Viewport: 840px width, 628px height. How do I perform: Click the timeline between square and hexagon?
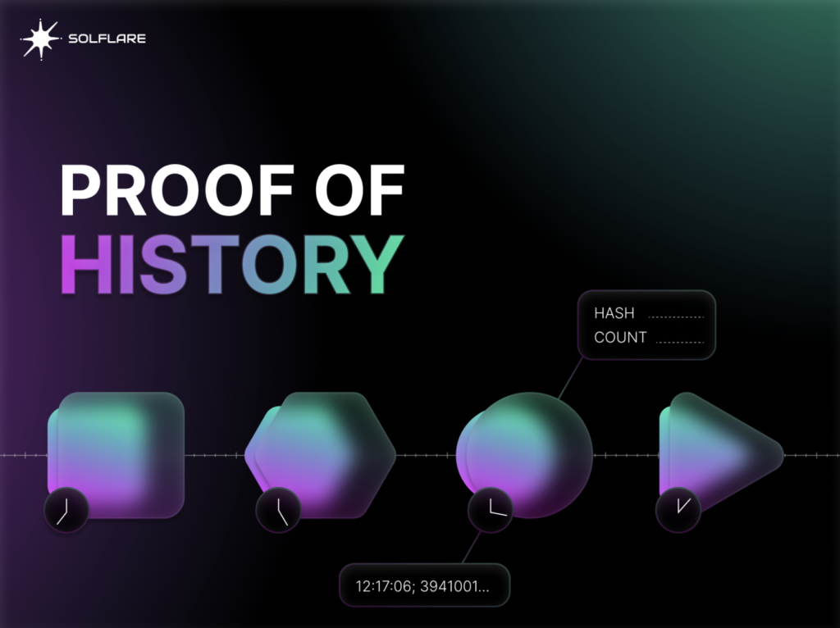[x=214, y=454]
